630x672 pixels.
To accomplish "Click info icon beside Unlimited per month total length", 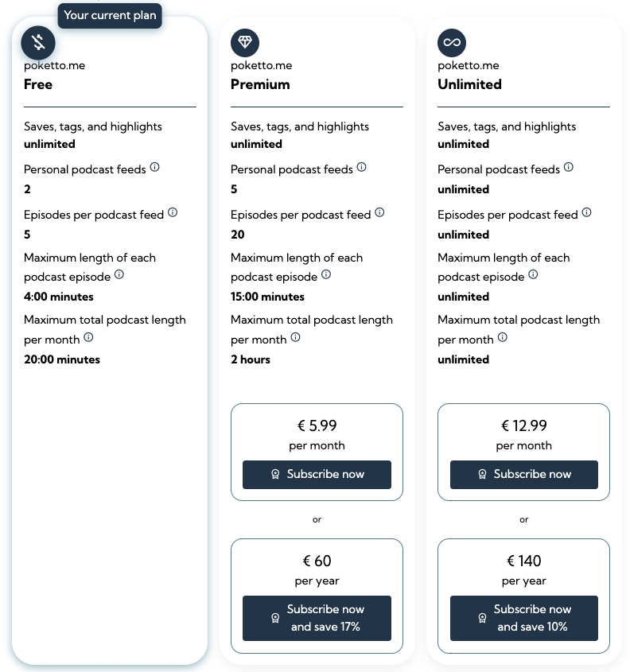I will (502, 337).
